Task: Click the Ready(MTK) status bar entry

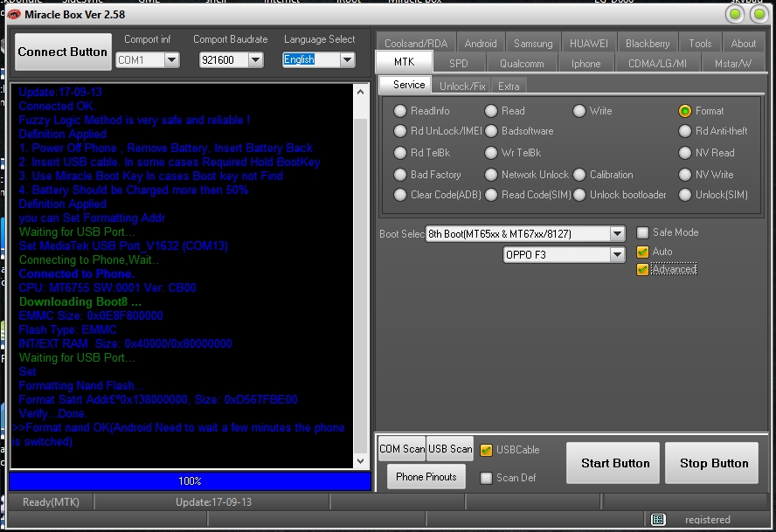Action: click(51, 502)
